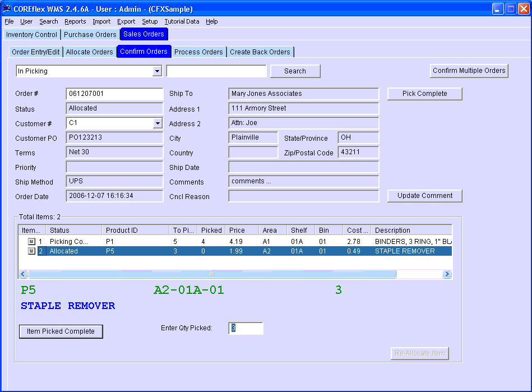
Task: Click the 1.99 price cell
Action: tap(236, 251)
